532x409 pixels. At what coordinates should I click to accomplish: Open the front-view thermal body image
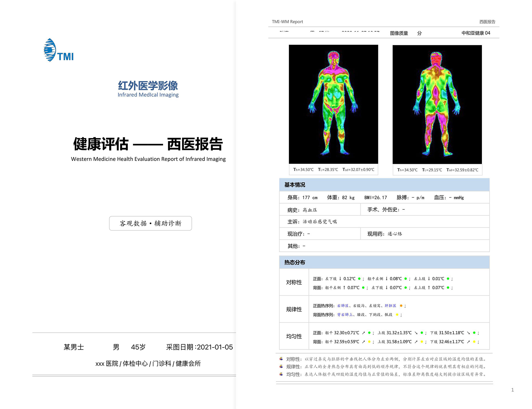pyautogui.click(x=333, y=104)
